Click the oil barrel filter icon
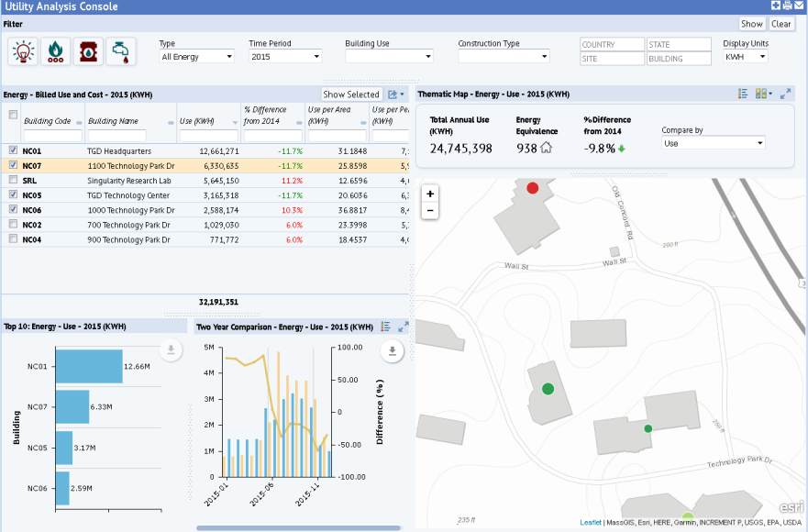The width and height of the screenshot is (808, 532). 89,51
